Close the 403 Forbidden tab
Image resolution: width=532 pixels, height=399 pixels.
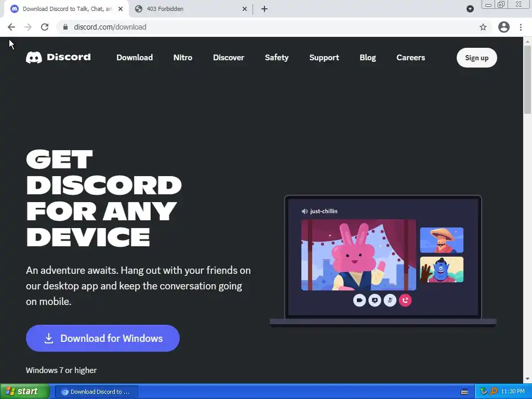[245, 9]
